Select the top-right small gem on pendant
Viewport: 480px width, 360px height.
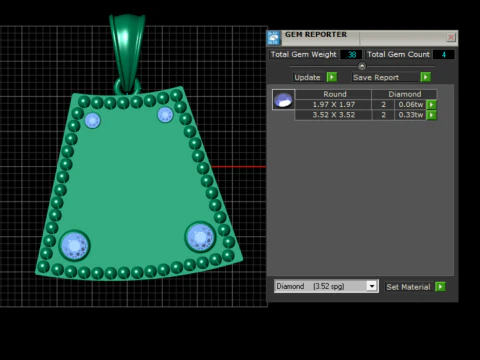[x=165, y=115]
